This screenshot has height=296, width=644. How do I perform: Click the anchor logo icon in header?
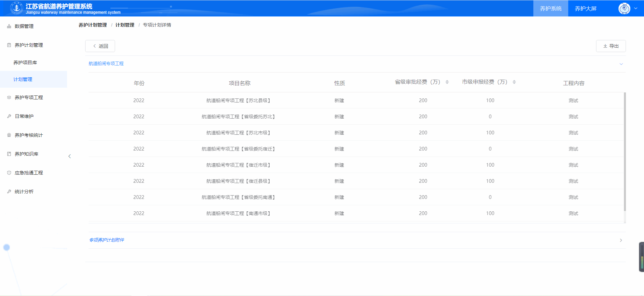pyautogui.click(x=16, y=8)
